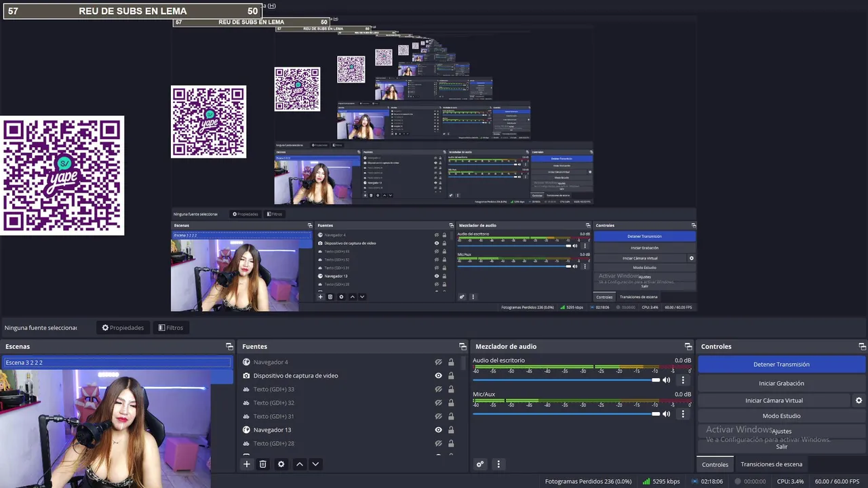The height and width of the screenshot is (488, 868).
Task: Open advanced audio properties gears icon
Action: point(480,464)
